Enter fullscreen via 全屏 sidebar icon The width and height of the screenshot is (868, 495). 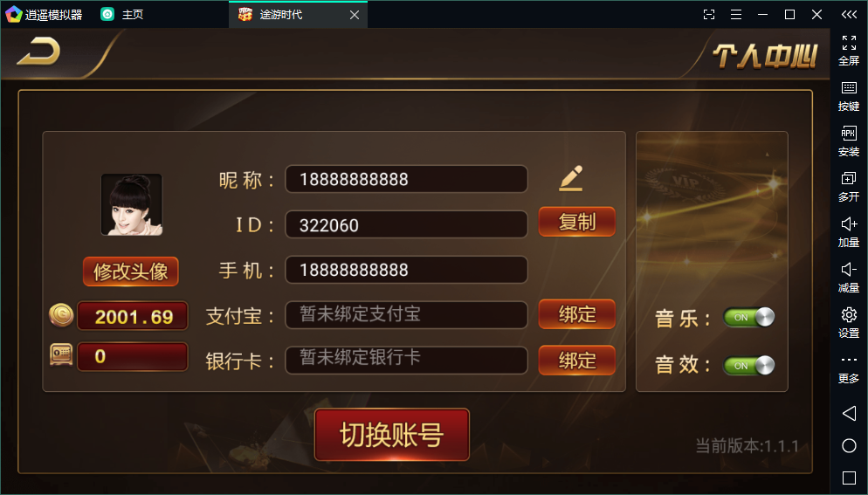[x=849, y=51]
